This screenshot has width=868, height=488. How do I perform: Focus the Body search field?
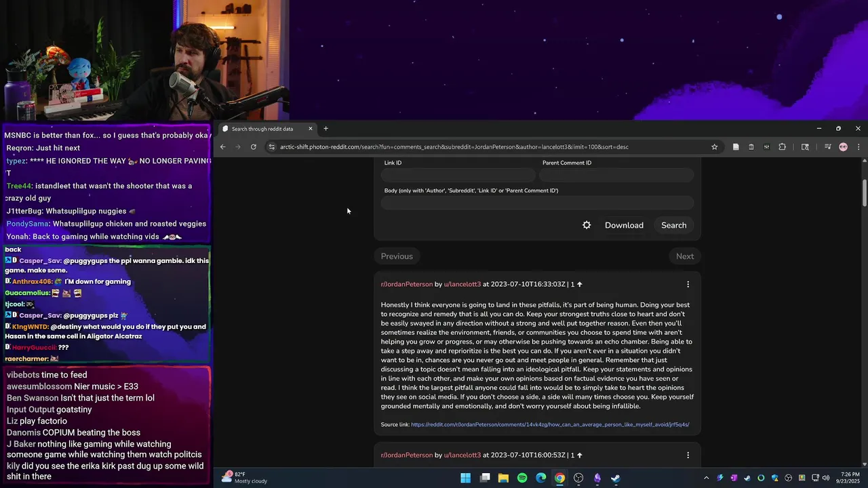(x=537, y=203)
